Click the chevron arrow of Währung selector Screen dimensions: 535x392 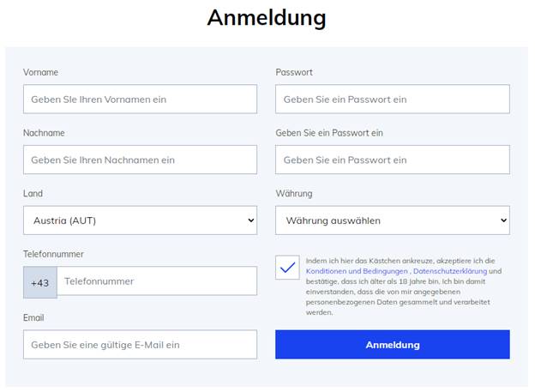(503, 220)
